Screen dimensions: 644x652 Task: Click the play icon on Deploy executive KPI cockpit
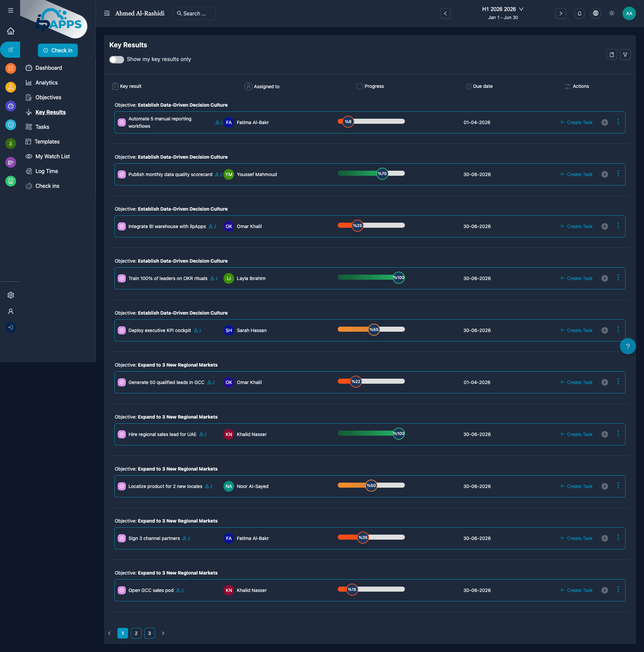tap(604, 330)
